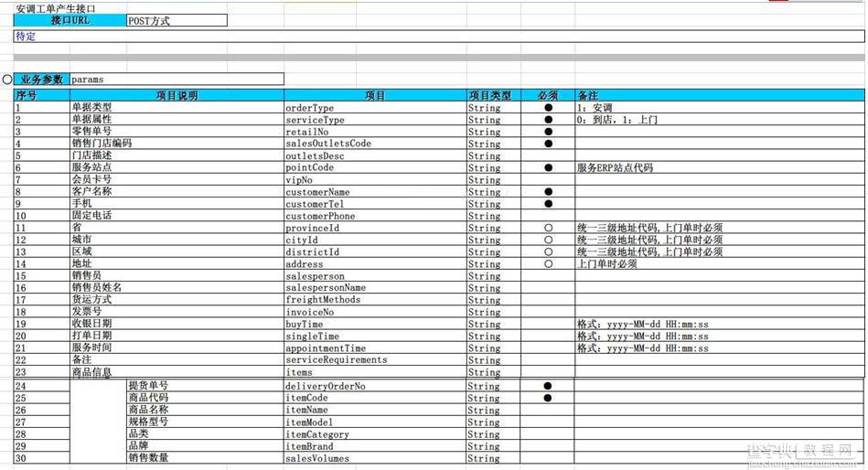
Task: Select the cell containing "POST方式"
Action: pos(177,20)
